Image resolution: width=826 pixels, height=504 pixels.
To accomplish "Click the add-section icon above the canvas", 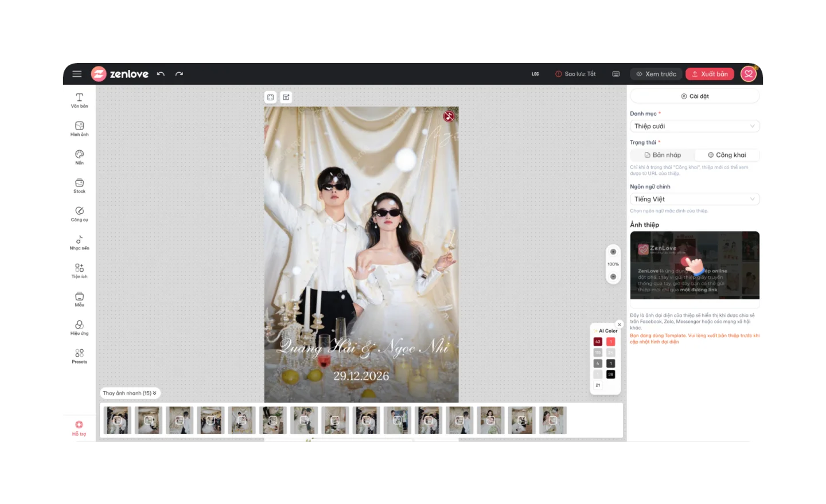I will point(286,97).
